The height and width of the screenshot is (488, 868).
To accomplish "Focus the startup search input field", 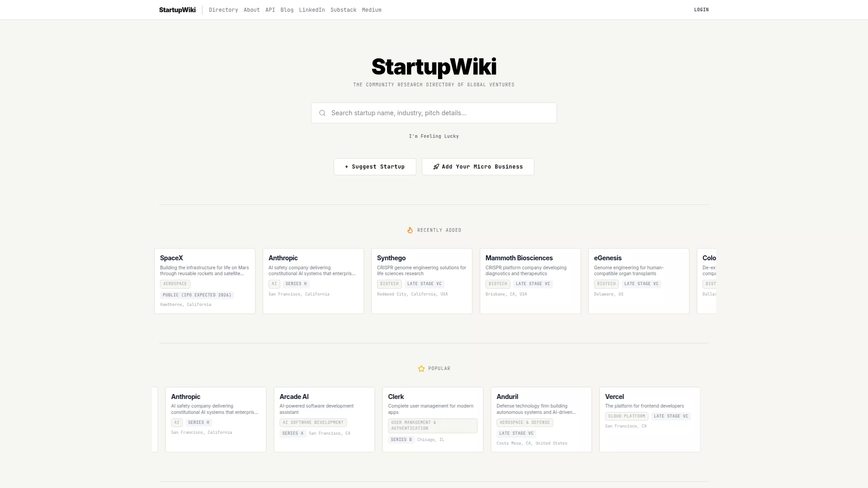I will click(x=434, y=113).
